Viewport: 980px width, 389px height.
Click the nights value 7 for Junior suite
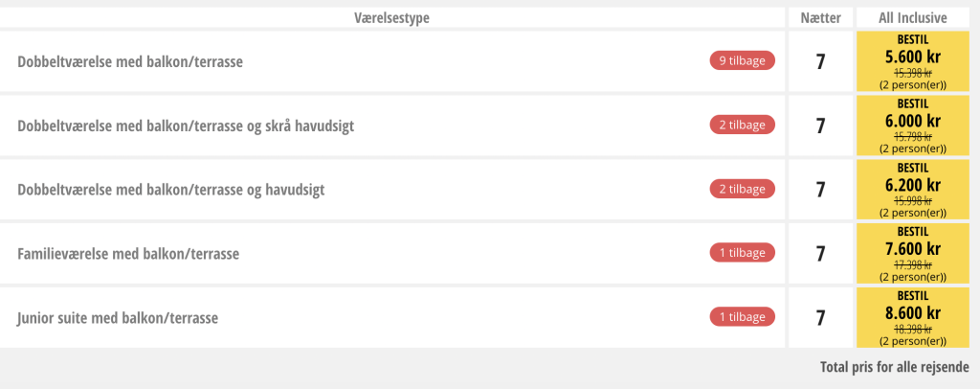(x=820, y=317)
